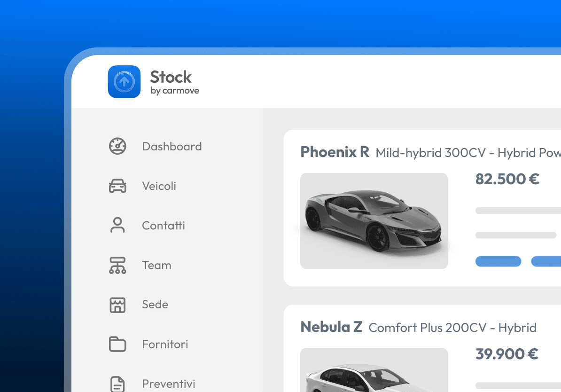Viewport: 561px width, 392px height.
Task: Click the Stock app logo with arrow
Action: [x=124, y=81]
